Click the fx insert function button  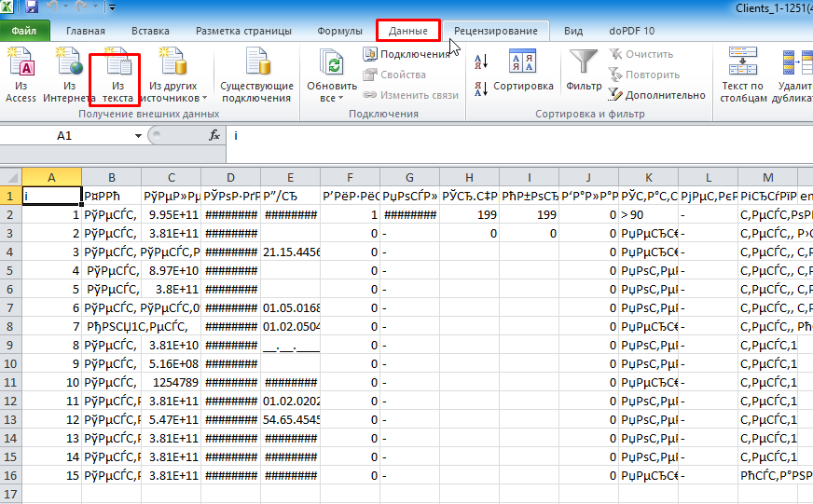[214, 136]
